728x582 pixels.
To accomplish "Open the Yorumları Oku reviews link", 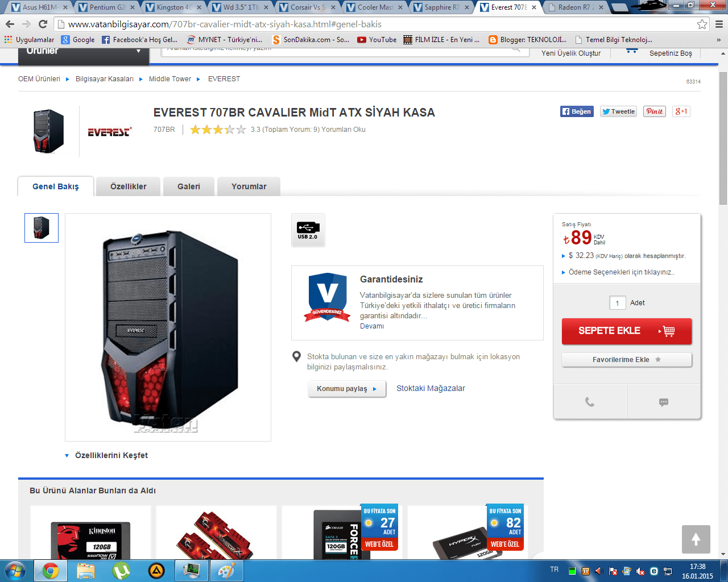I will point(344,130).
